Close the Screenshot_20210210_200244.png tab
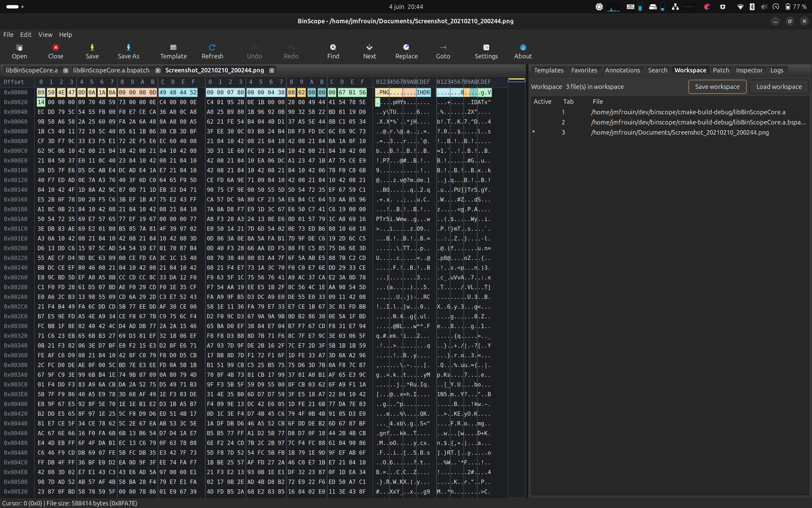Screen dimensions: 812x508 click(272, 70)
